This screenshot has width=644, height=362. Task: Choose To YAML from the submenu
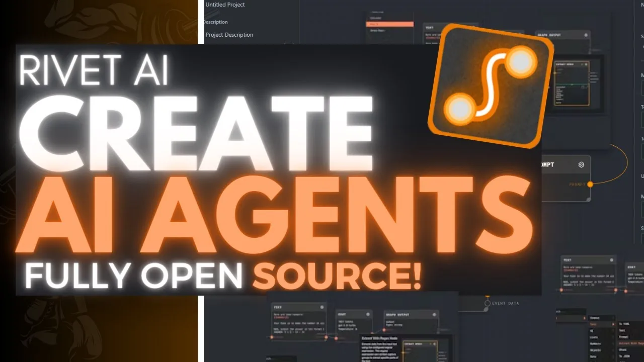click(631, 324)
